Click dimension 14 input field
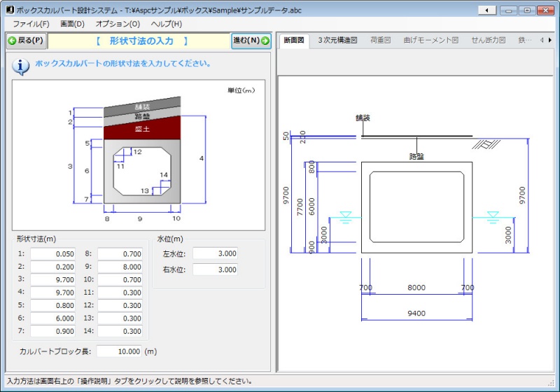Screen dimensions: 560x392 click(x=120, y=331)
